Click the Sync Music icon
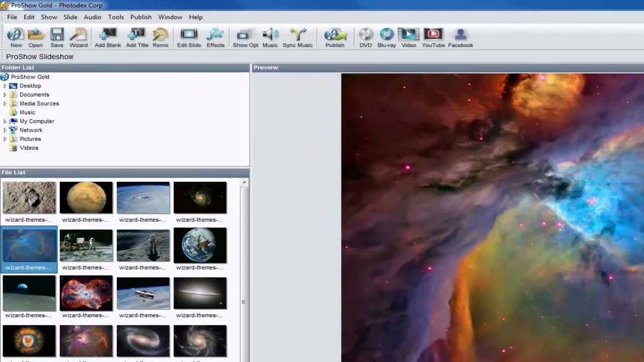This screenshot has height=362, width=644. click(x=297, y=38)
